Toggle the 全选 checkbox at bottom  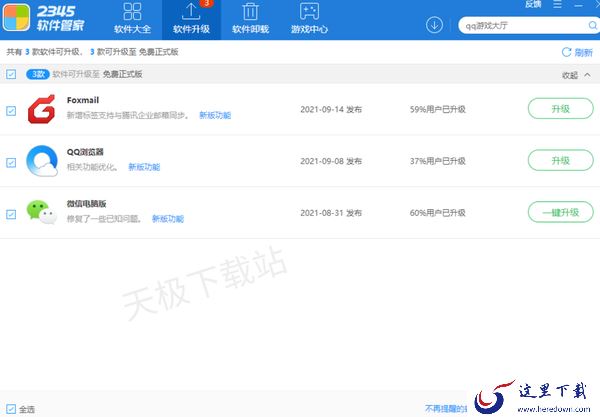(11, 409)
